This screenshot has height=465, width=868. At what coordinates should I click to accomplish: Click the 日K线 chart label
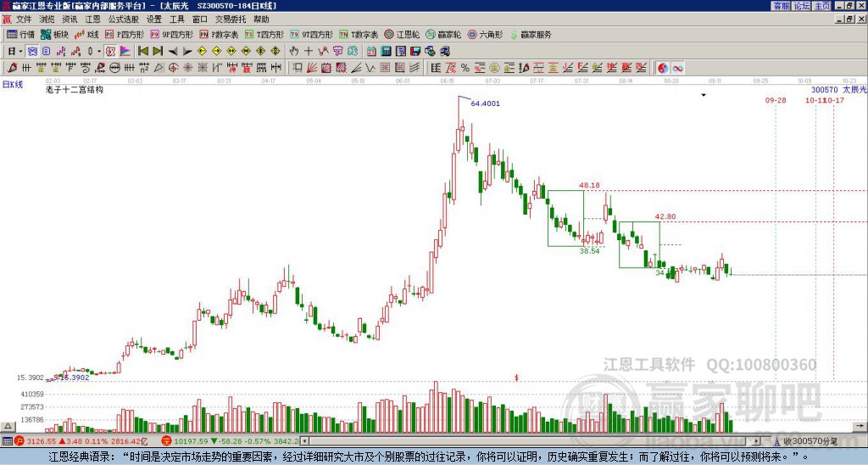click(13, 85)
